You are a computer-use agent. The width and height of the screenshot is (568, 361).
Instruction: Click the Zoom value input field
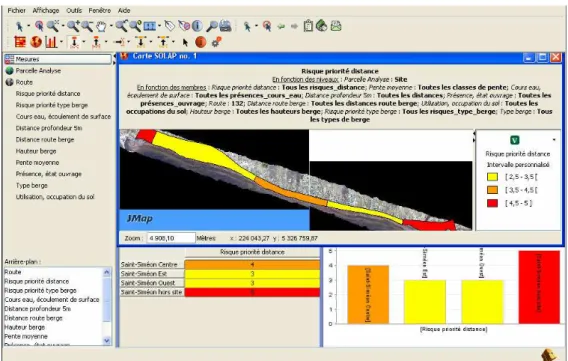pos(171,238)
